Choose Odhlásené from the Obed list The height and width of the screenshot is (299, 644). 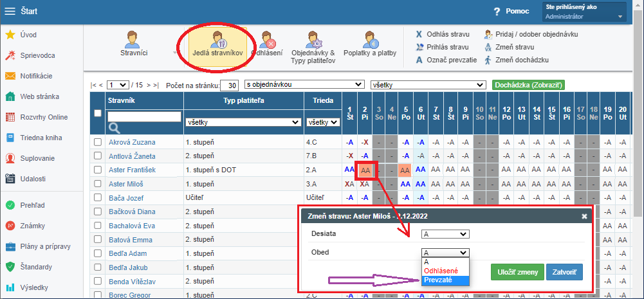tap(441, 271)
